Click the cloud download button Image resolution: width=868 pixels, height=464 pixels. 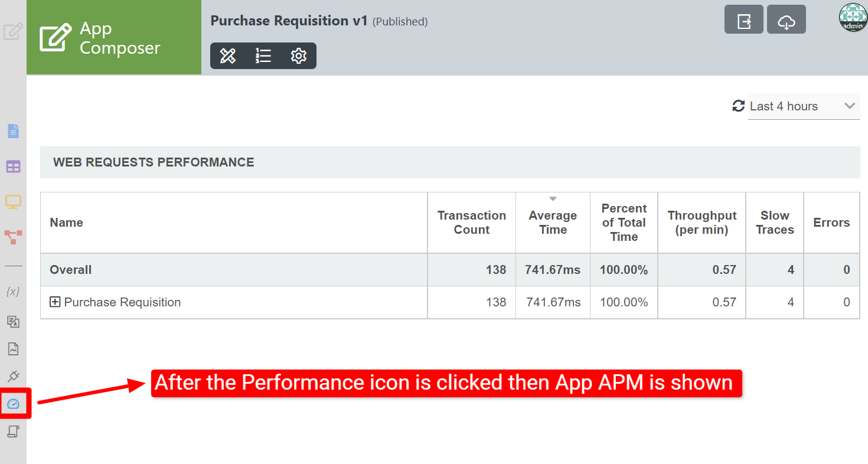787,22
